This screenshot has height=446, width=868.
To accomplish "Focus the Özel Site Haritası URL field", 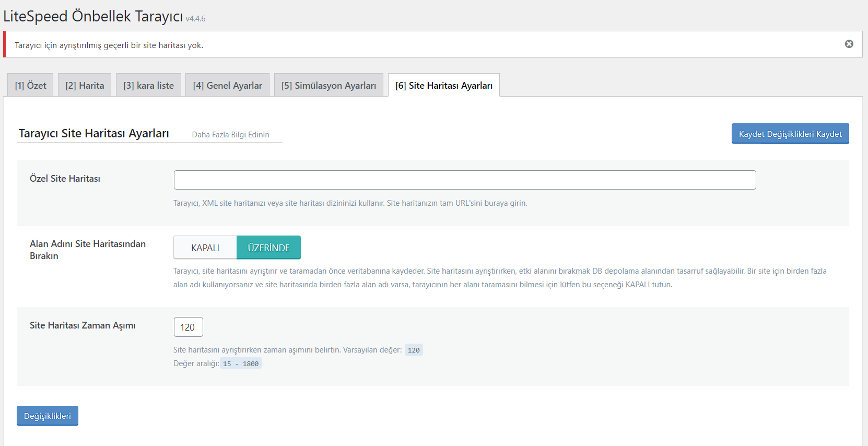I will pyautogui.click(x=465, y=180).
